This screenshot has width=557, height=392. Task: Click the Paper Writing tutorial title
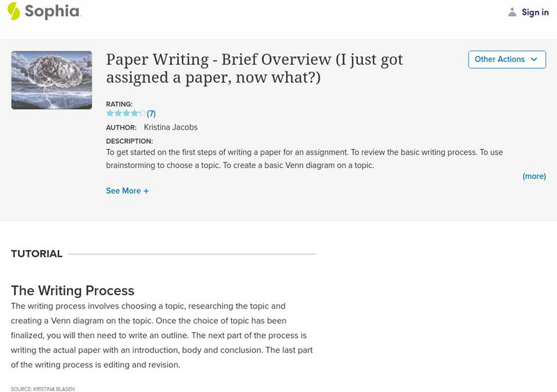tap(254, 68)
